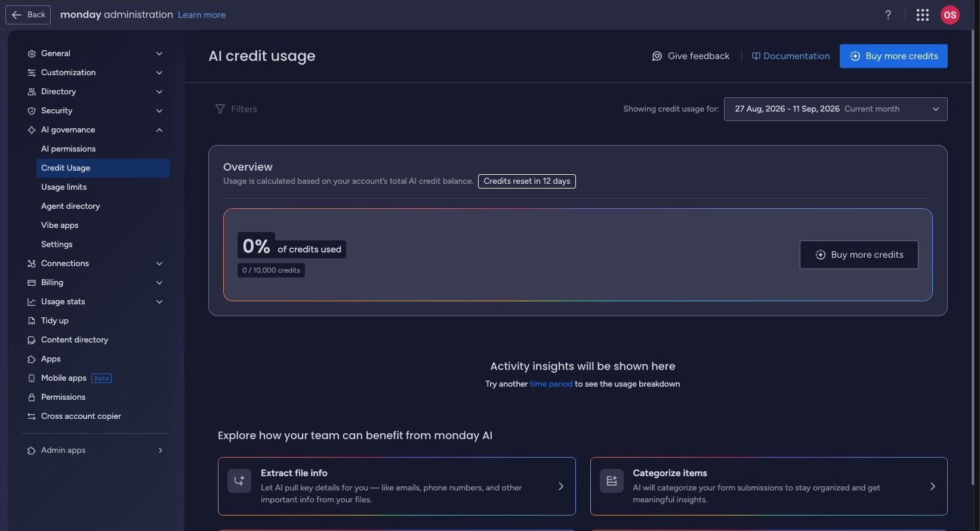Expand the Billing section chevron

click(159, 283)
